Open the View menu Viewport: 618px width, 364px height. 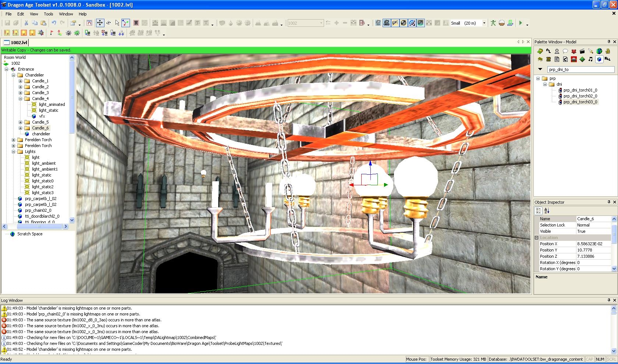pyautogui.click(x=34, y=14)
